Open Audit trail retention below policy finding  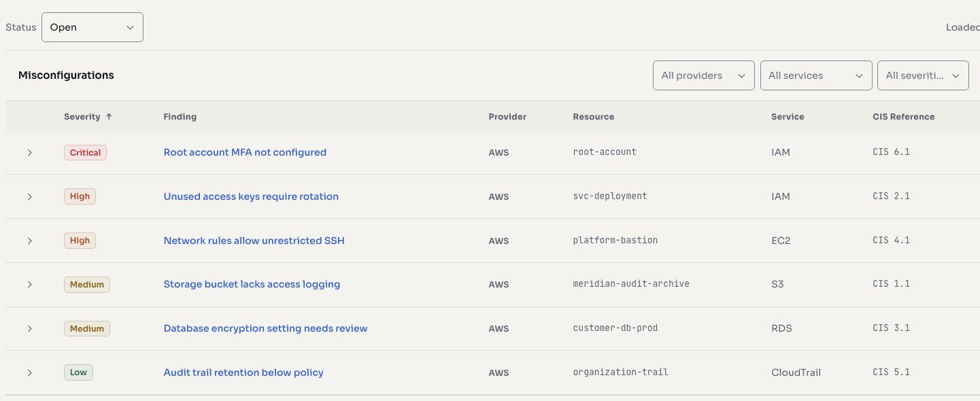tap(243, 372)
